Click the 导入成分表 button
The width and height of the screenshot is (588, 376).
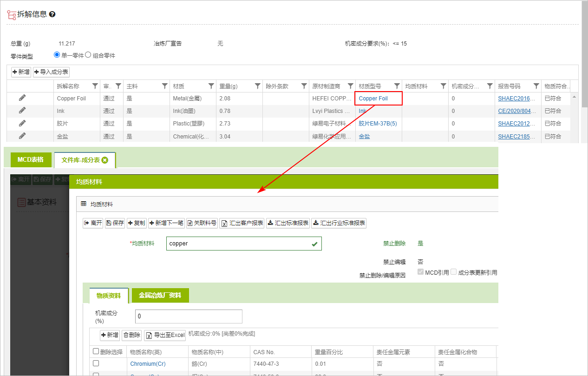[x=52, y=72]
